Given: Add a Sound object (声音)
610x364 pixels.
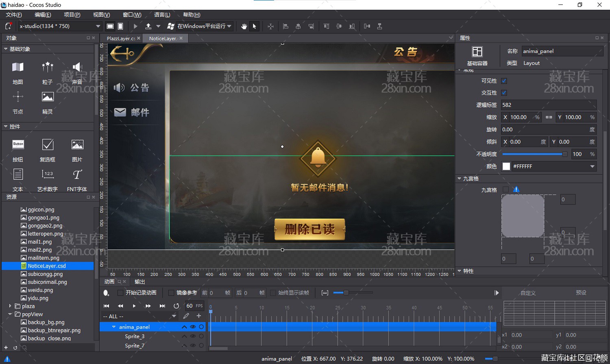Looking at the screenshot, I should 77,72.
